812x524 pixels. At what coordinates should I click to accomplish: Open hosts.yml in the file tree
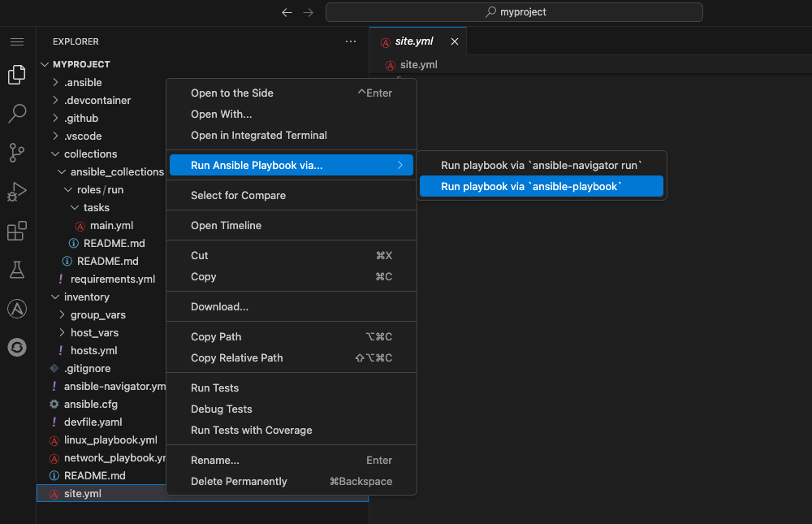coord(93,351)
